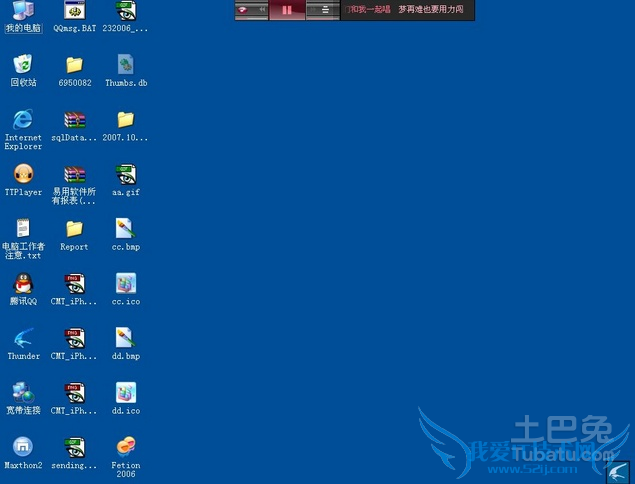The height and width of the screenshot is (484, 635).
Task: Select the 易用软件所有报表 archive
Action: coord(75,185)
